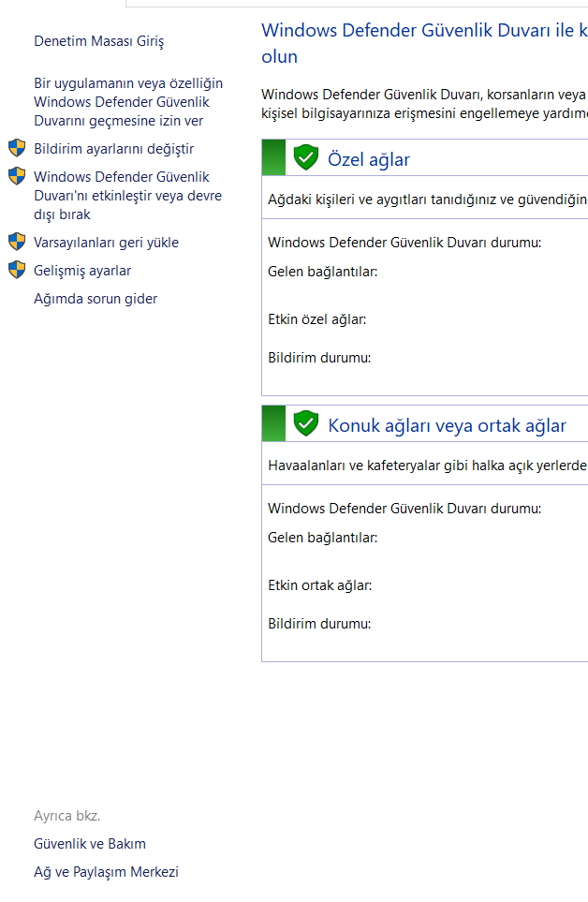This screenshot has height=902, width=588.
Task: Open Duvarı'nı etkinleştir veya devre dışı bırak link
Action: [127, 196]
